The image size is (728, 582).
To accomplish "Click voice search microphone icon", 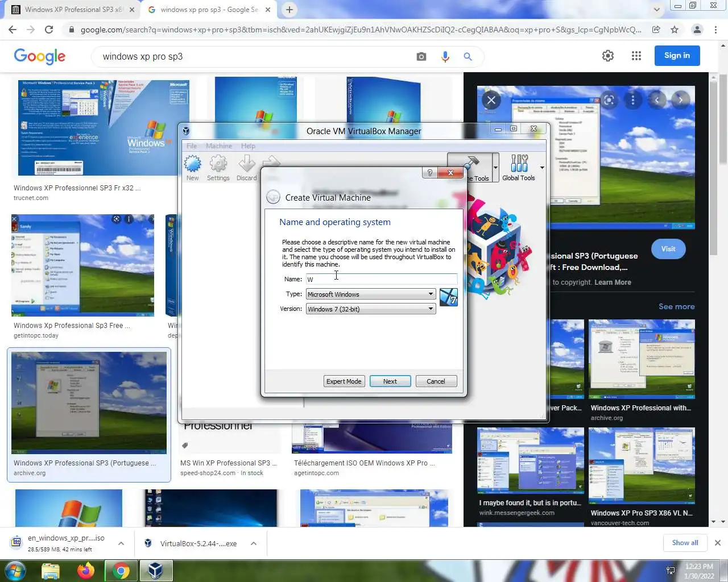I will click(445, 56).
